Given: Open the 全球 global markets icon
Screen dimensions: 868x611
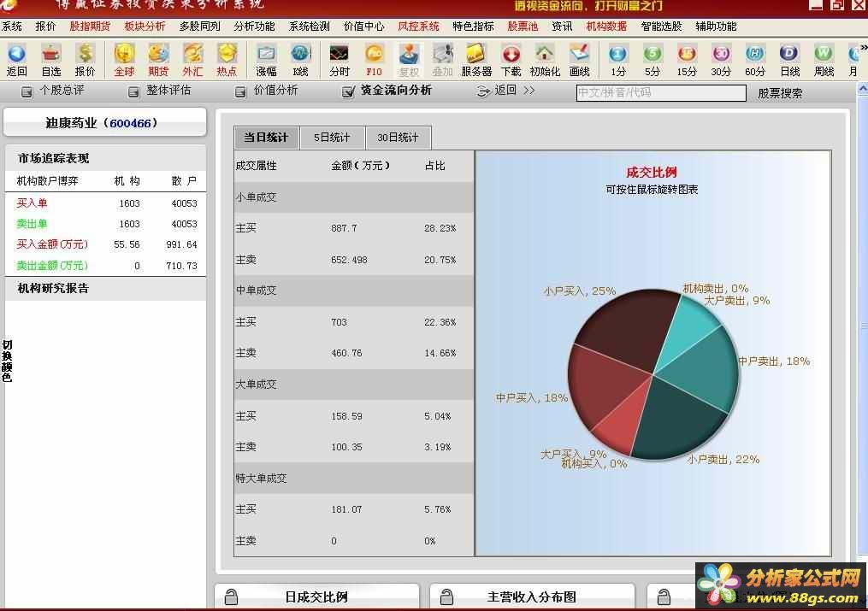Looking at the screenshot, I should click(125, 61).
